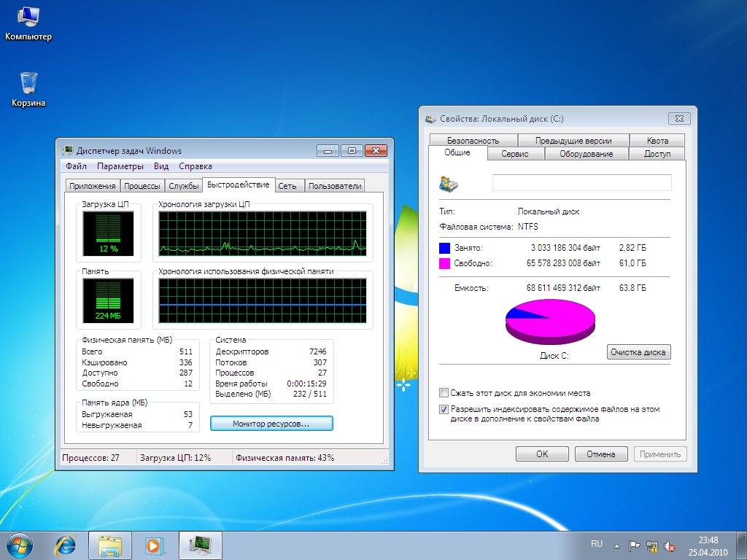Switch to the Процессы tab
Image resolution: width=747 pixels, height=560 pixels.
tap(142, 186)
